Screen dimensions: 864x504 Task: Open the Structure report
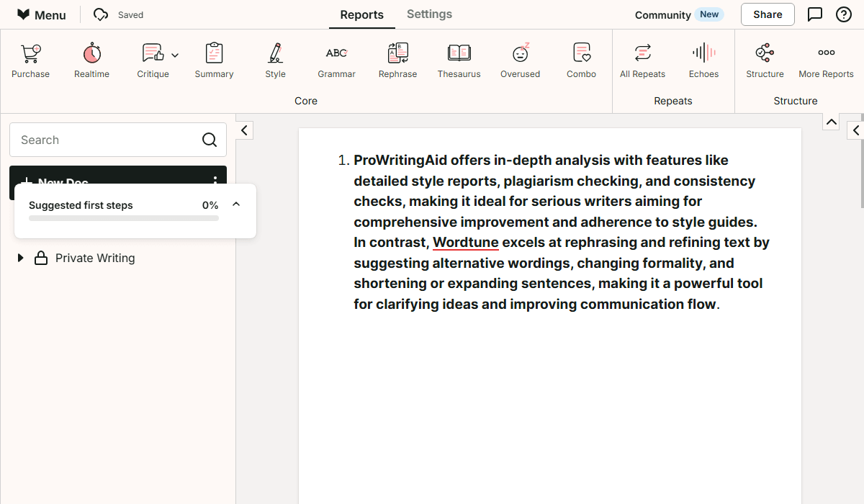[x=765, y=60]
